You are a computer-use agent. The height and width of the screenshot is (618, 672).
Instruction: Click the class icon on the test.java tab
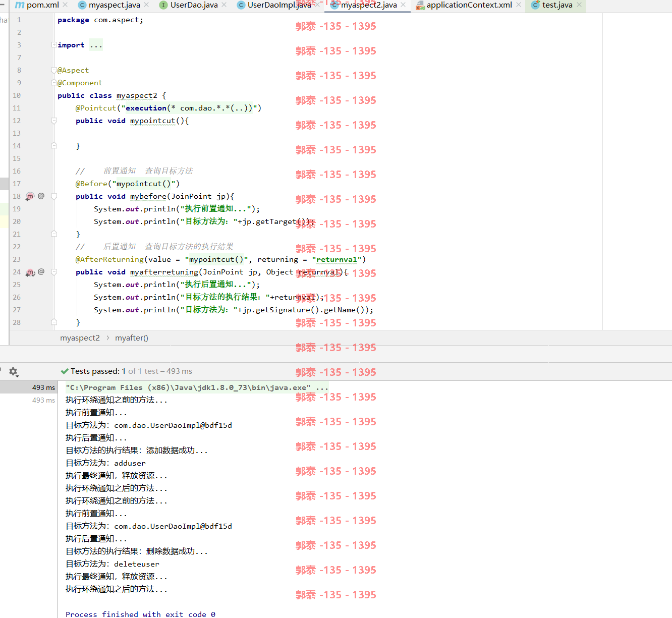[536, 5]
